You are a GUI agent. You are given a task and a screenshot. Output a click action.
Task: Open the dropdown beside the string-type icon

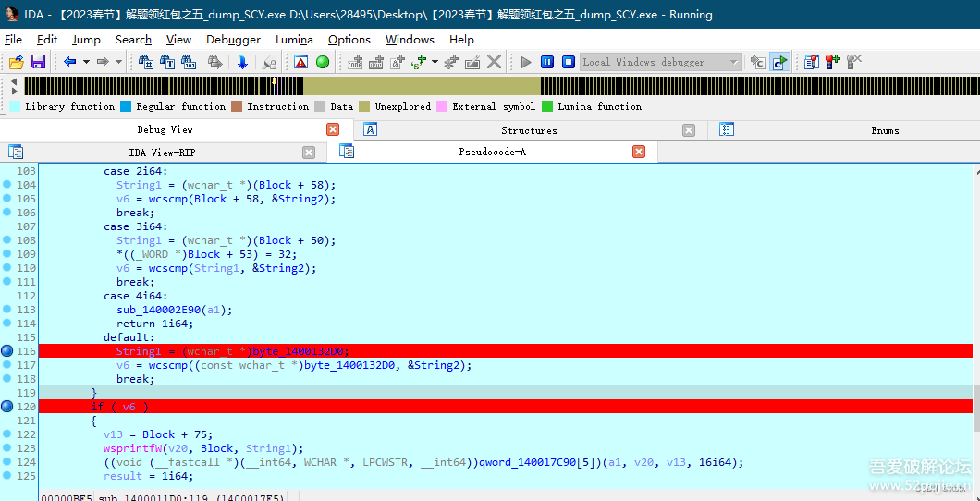coord(435,62)
